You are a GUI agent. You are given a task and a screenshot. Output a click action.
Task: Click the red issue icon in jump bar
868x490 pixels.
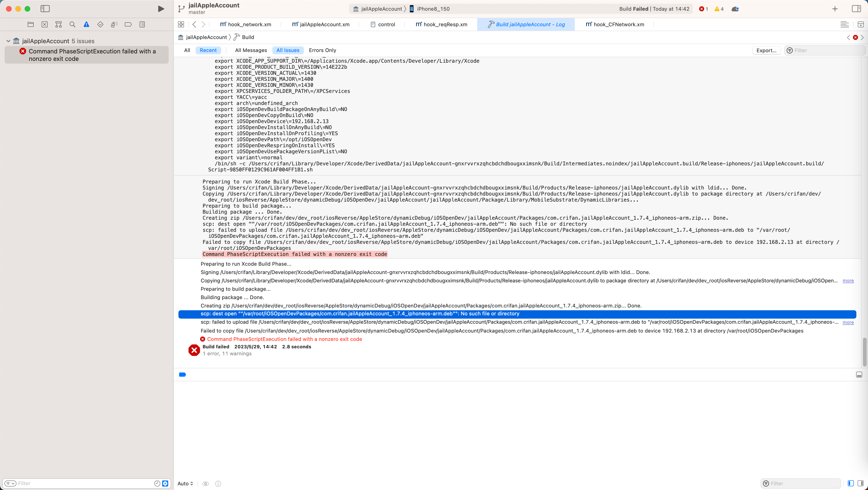(855, 37)
